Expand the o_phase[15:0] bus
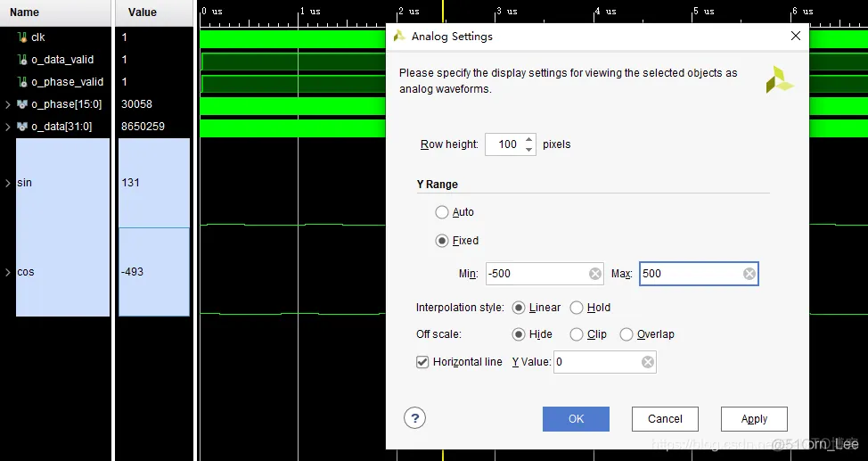Screen dimensions: 868x461 tap(8, 104)
